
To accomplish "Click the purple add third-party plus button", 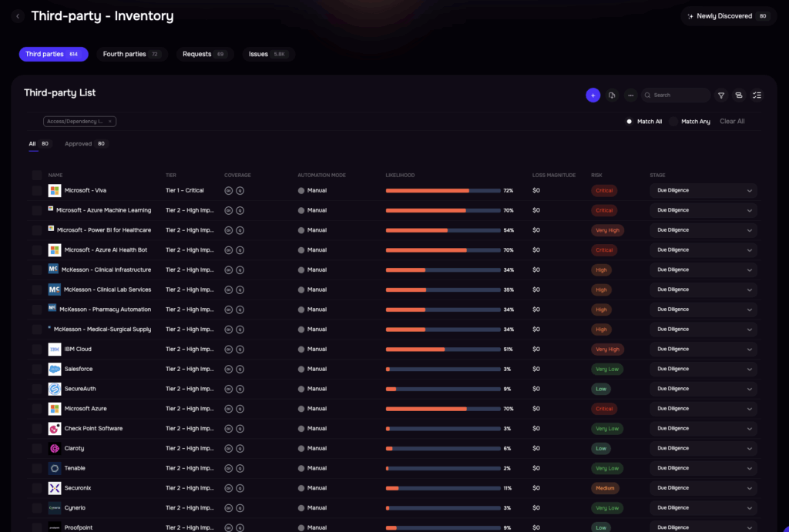I will (x=593, y=95).
